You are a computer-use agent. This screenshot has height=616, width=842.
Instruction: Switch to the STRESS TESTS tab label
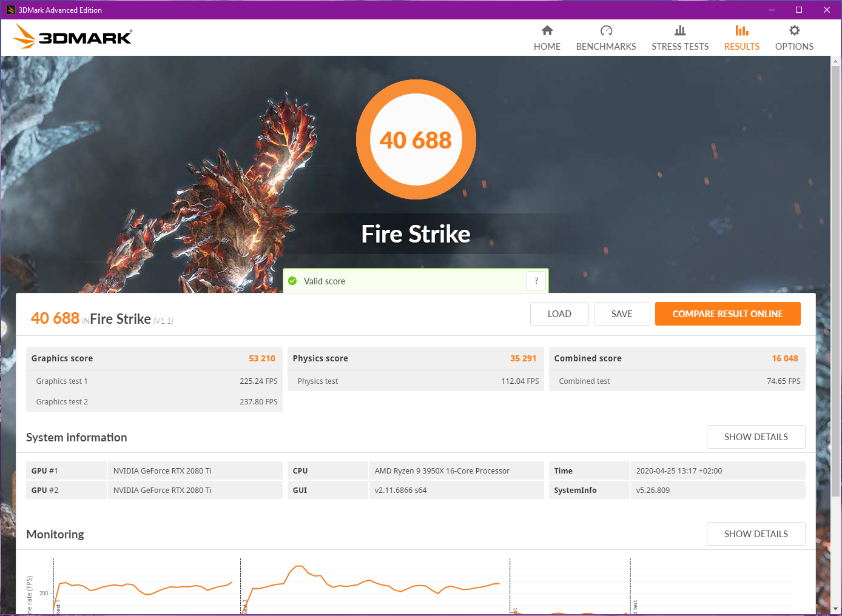point(680,47)
